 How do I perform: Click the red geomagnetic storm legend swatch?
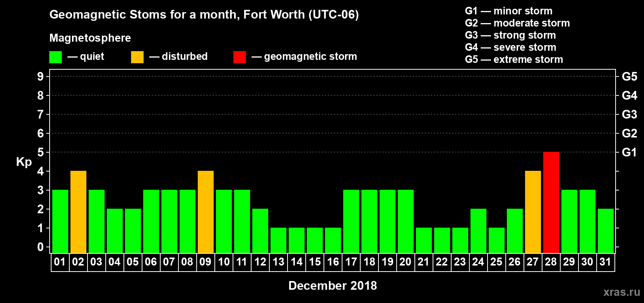pyautogui.click(x=239, y=57)
